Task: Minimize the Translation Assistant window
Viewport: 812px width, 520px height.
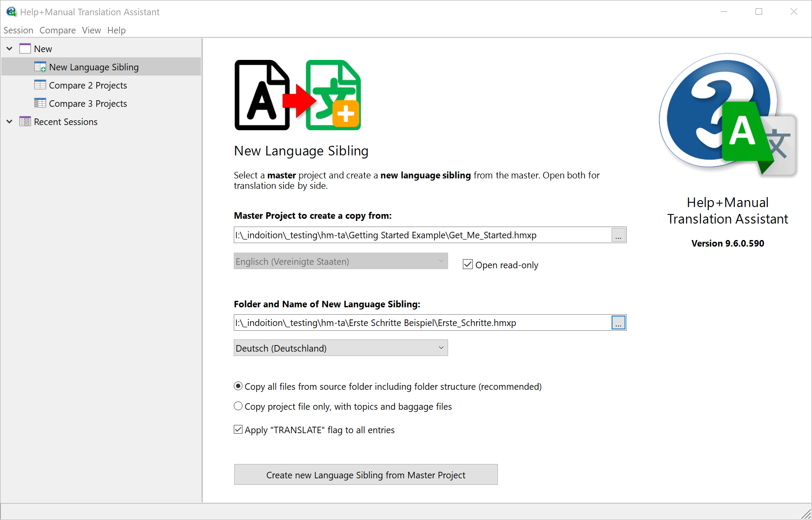Action: (x=724, y=12)
